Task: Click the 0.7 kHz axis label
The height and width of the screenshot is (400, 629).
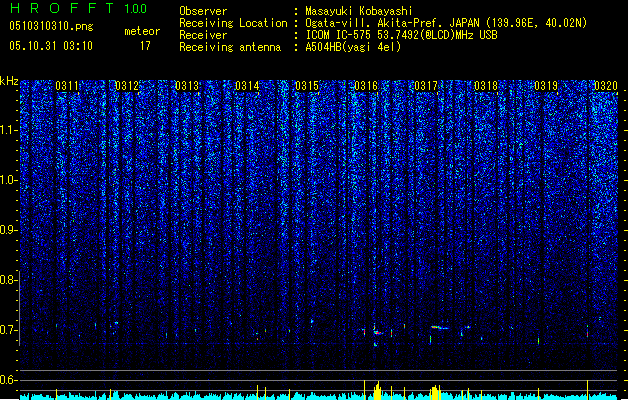Action: [8, 330]
